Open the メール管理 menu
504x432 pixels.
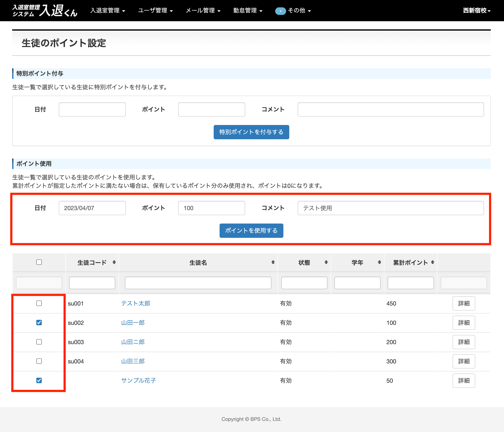[203, 10]
